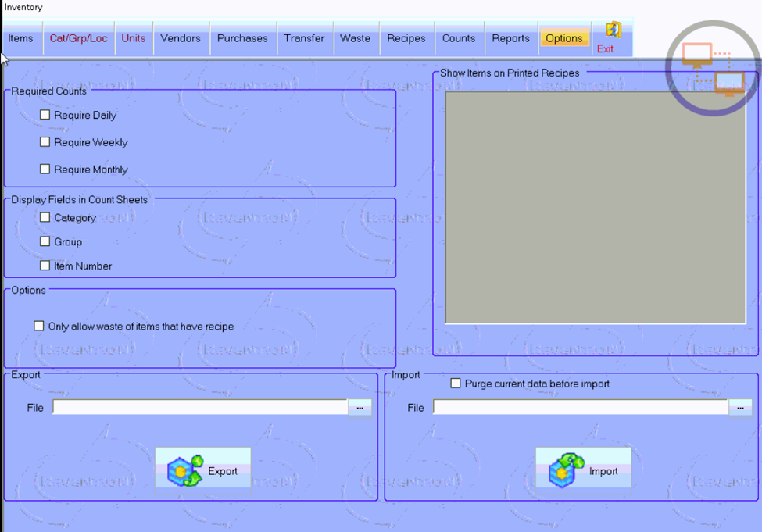The image size is (762, 532).
Task: Click the remote display overlay icon
Action: pos(713,68)
